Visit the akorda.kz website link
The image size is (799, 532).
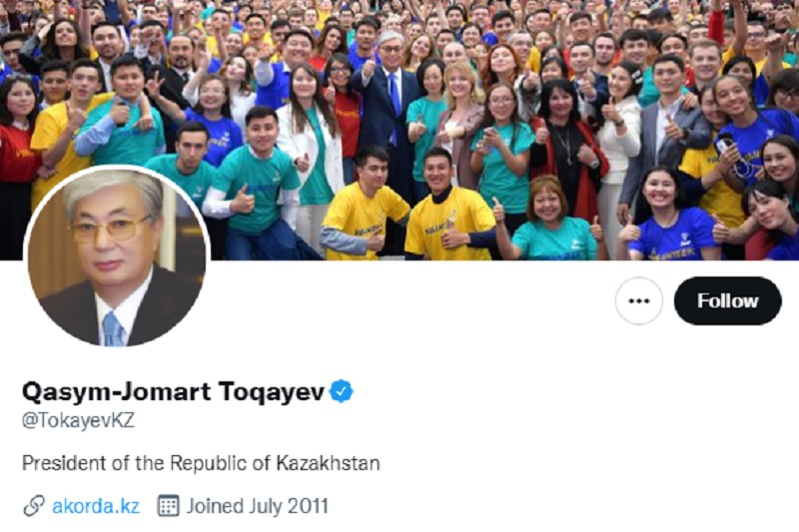pos(96,506)
